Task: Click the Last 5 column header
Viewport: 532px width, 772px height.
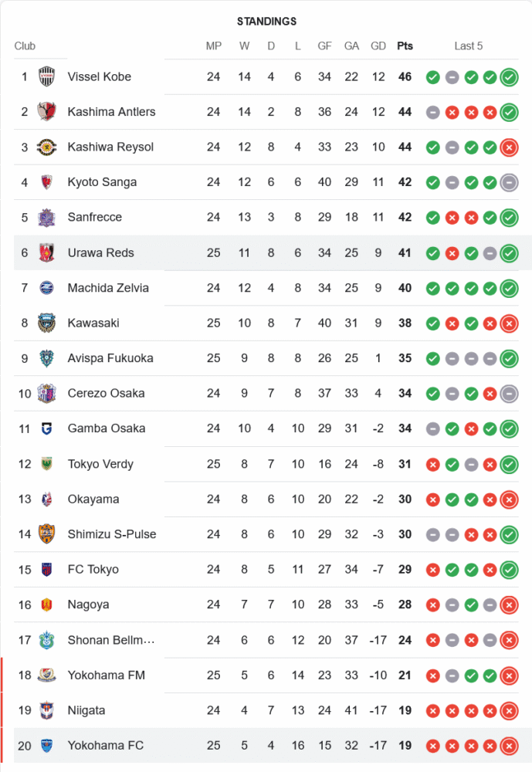Action: click(x=469, y=46)
